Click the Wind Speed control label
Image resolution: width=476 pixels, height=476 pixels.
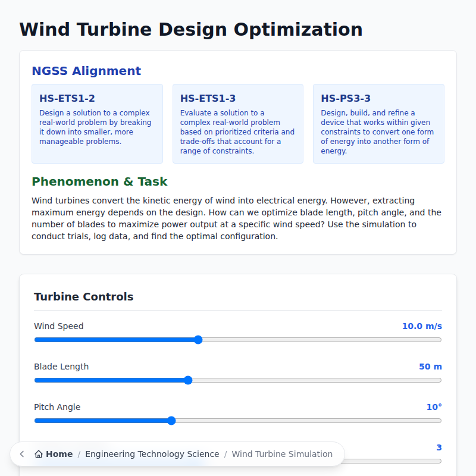coord(59,326)
